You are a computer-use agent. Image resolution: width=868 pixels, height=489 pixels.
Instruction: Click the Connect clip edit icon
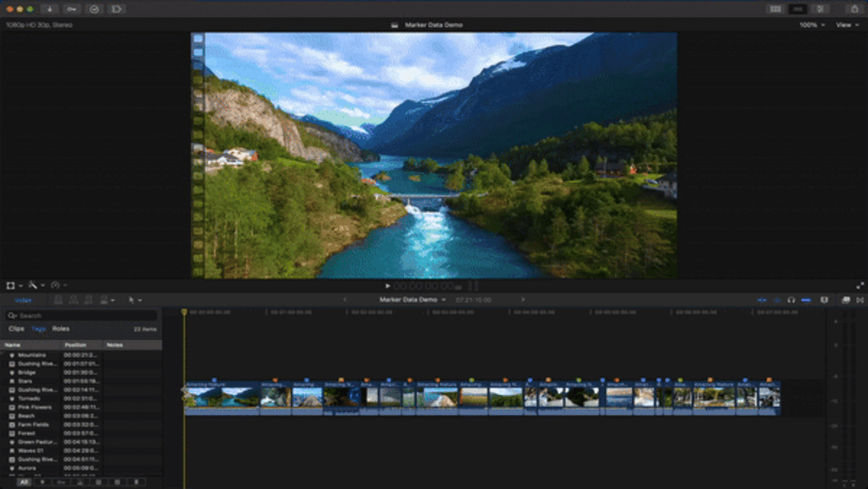point(58,300)
